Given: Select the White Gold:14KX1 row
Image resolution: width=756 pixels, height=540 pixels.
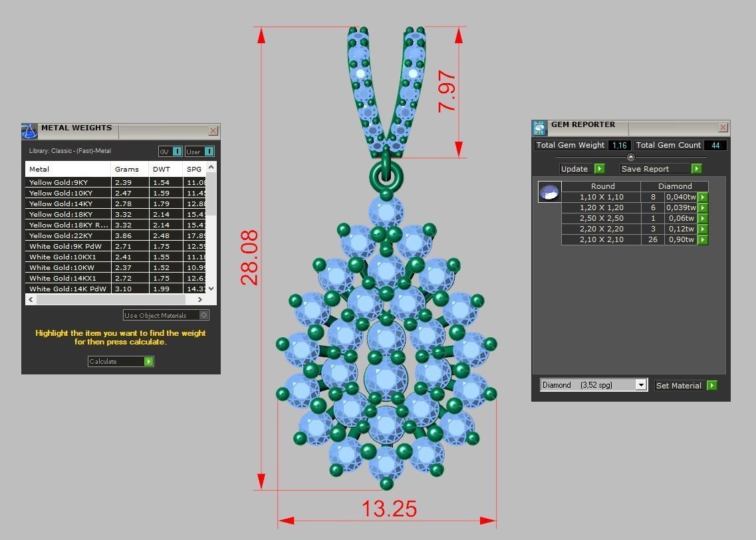Looking at the screenshot, I should tap(116, 278).
